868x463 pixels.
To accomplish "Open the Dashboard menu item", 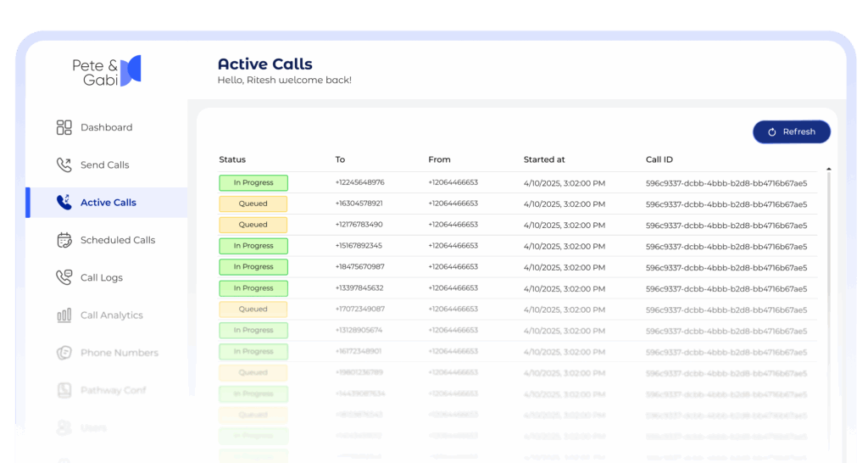I will pyautogui.click(x=106, y=127).
